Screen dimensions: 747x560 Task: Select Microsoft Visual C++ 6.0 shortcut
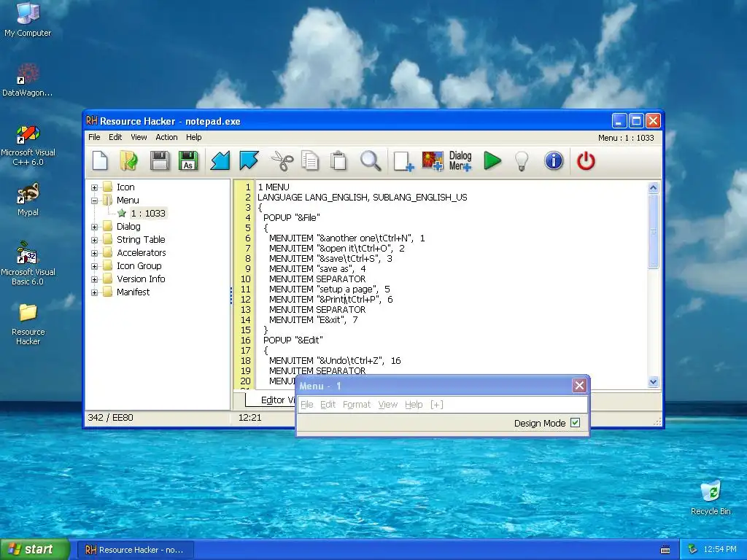tap(28, 146)
